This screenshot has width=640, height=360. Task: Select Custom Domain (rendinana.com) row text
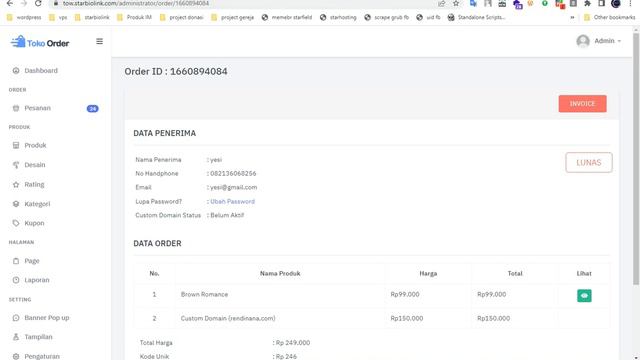pos(228,318)
